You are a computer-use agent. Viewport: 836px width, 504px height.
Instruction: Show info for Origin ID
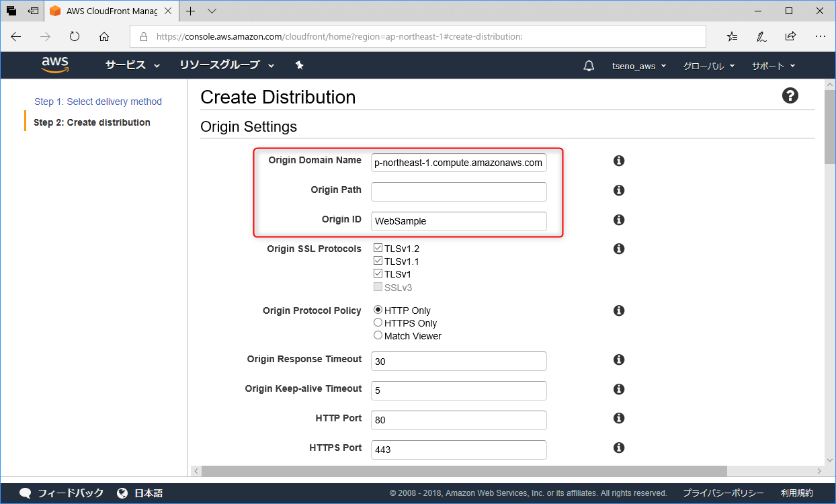(619, 220)
